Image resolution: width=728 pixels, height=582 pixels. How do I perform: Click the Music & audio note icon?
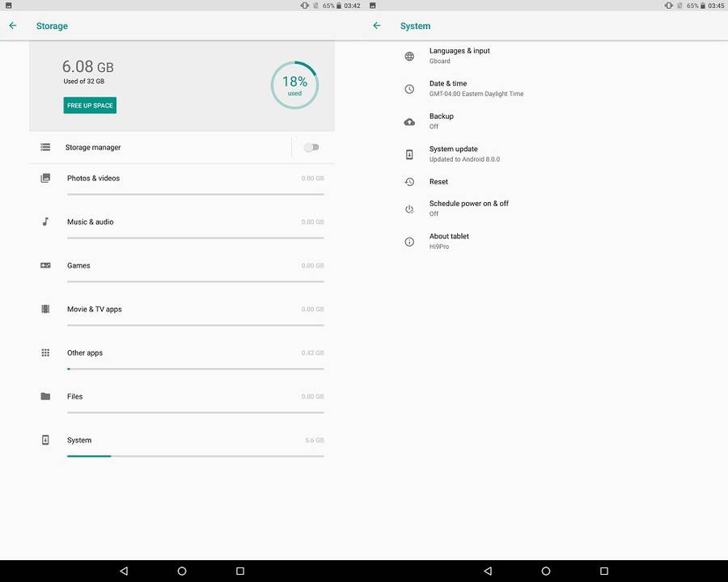[x=45, y=221]
